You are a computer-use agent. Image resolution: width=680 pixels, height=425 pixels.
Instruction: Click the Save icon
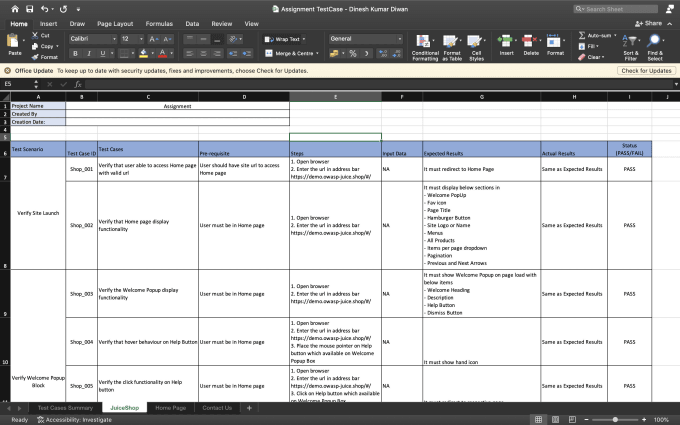pyautogui.click(x=29, y=9)
